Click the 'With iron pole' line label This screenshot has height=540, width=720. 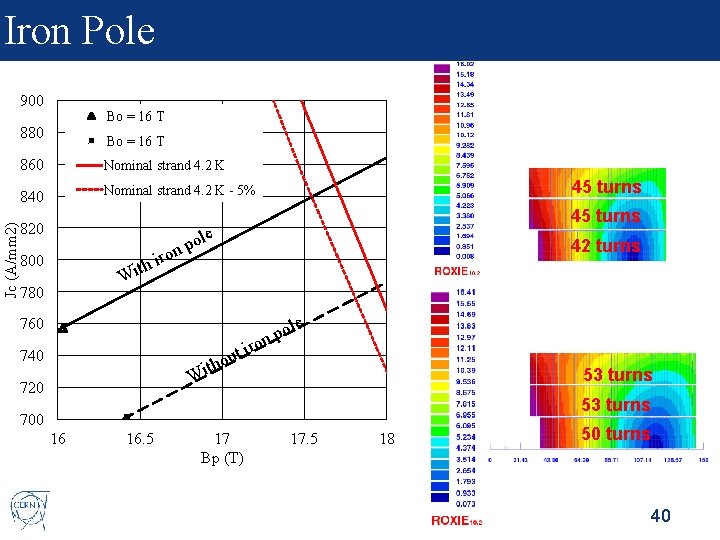[164, 254]
